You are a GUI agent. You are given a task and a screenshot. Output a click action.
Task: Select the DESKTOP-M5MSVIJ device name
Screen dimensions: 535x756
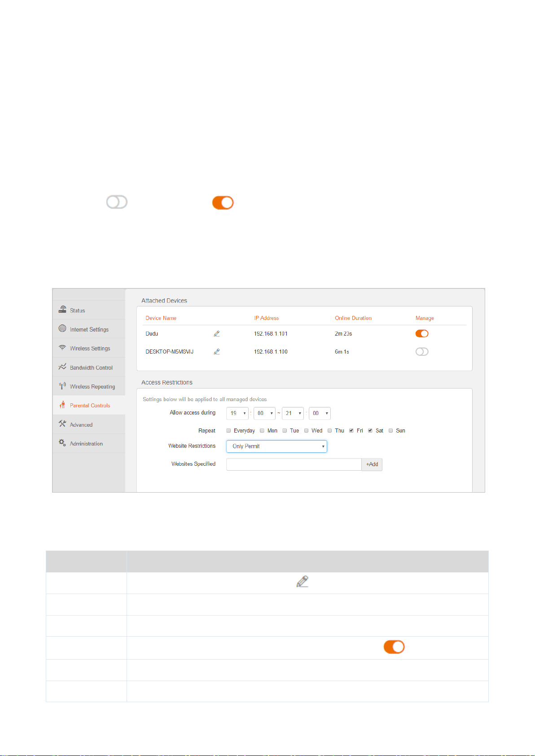169,352
